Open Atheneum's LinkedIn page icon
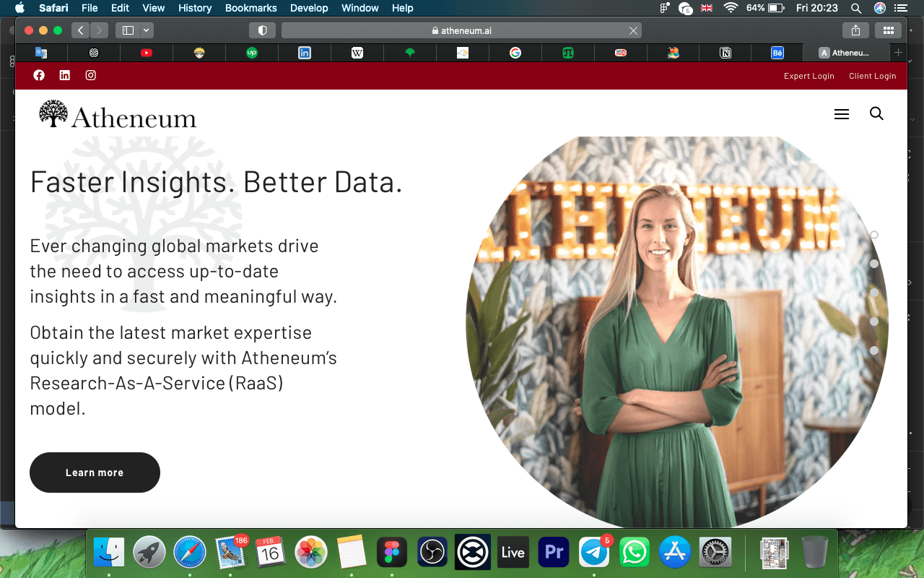The image size is (924, 578). (65, 75)
